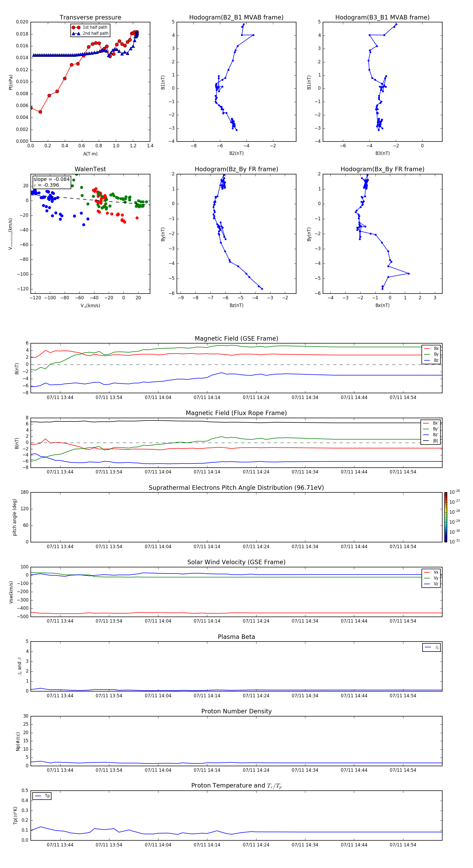
Task: Click Magnetic Field (Flux Rope Frame) title
Action: click(236, 413)
